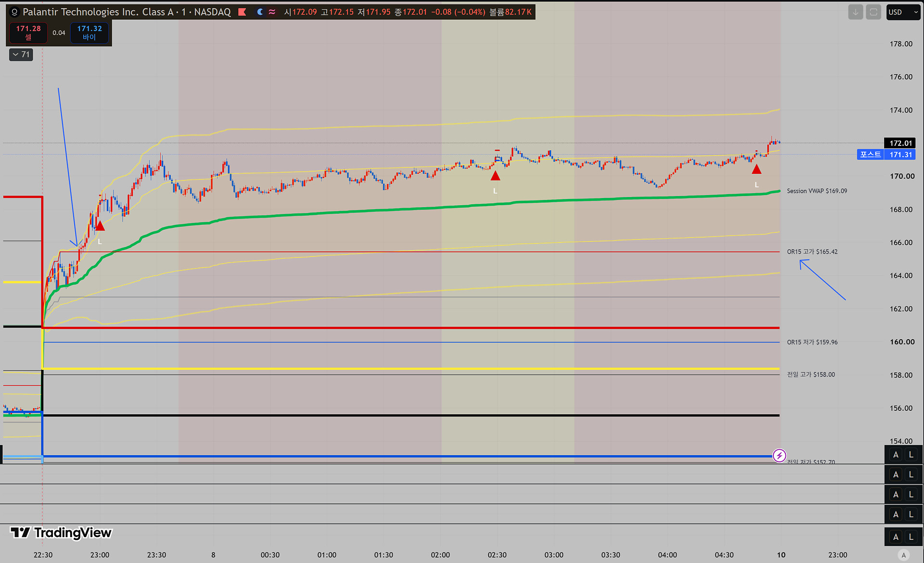Click the 03:00 time axis label
This screenshot has width=924, height=563.
(x=554, y=555)
